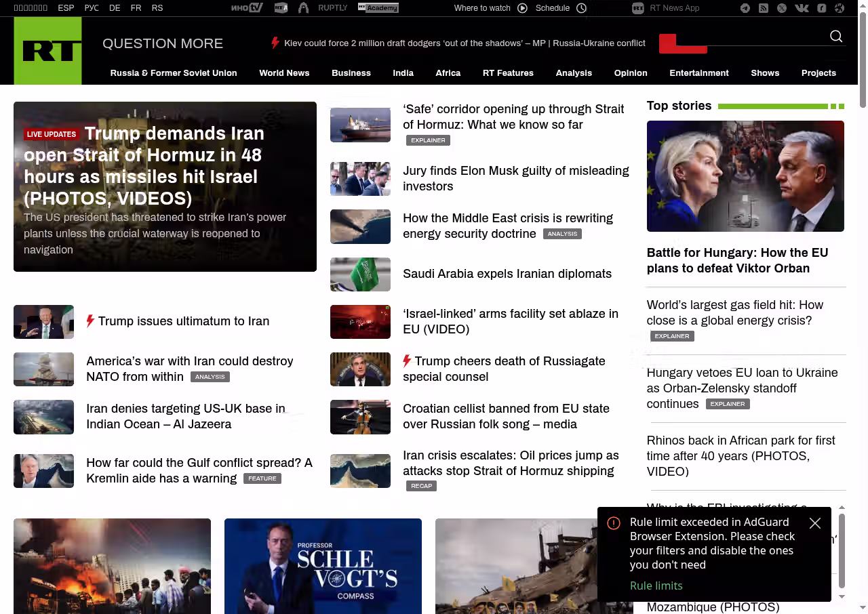Open RT's Telegram channel icon

click(745, 8)
